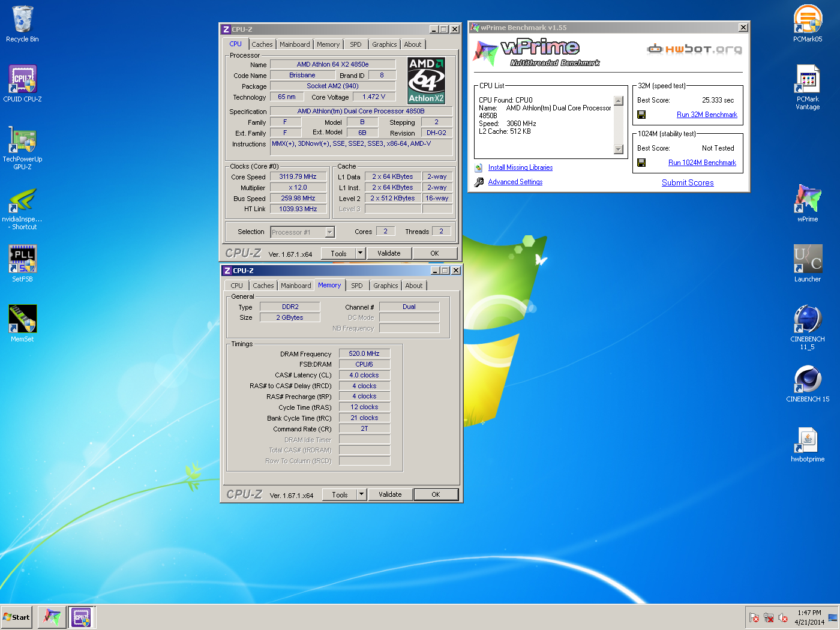The width and height of the screenshot is (840, 630).
Task: Open the Recycle Bin desktop icon
Action: (x=22, y=24)
